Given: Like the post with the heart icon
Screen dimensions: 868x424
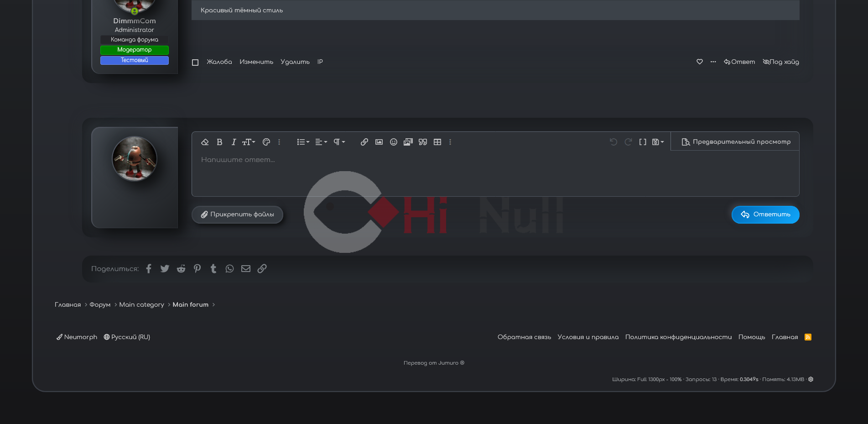Looking at the screenshot, I should 700,62.
